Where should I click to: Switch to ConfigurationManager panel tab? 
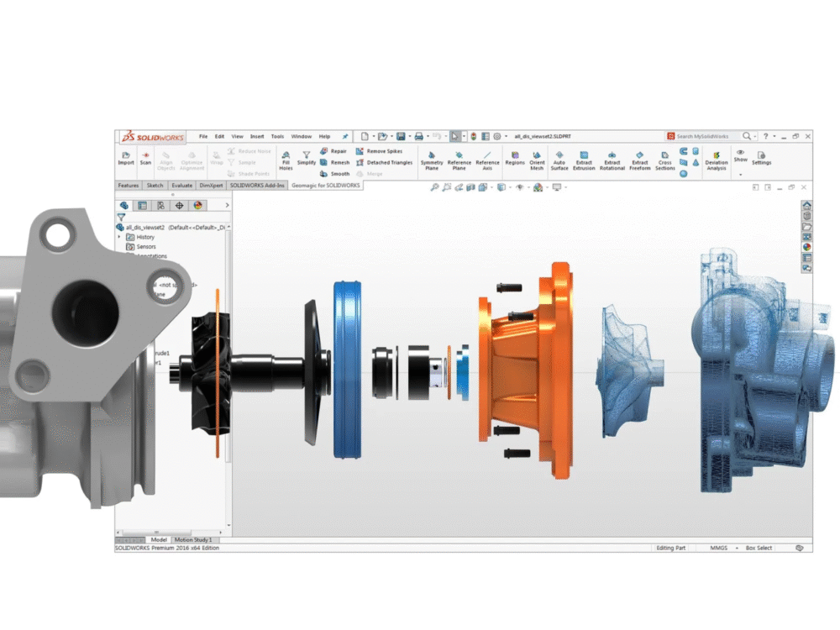(160, 205)
